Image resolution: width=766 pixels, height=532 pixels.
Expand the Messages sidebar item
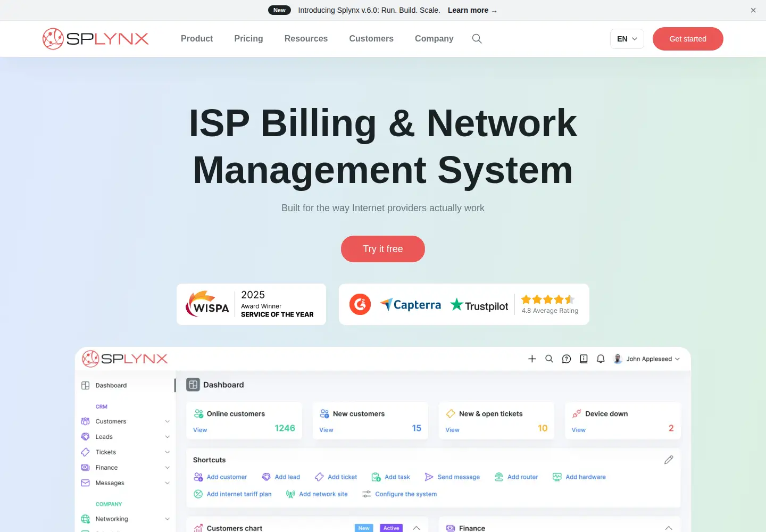(x=125, y=483)
